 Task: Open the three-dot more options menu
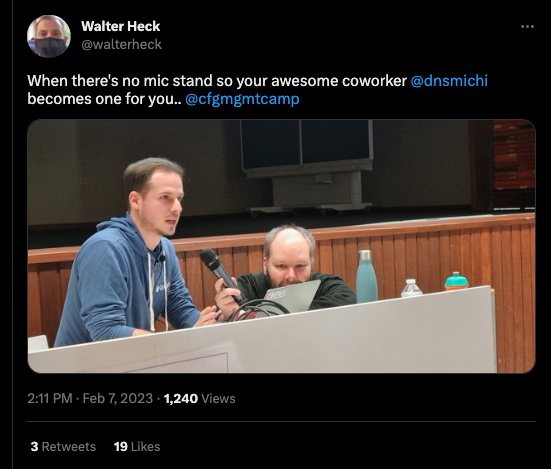(527, 26)
